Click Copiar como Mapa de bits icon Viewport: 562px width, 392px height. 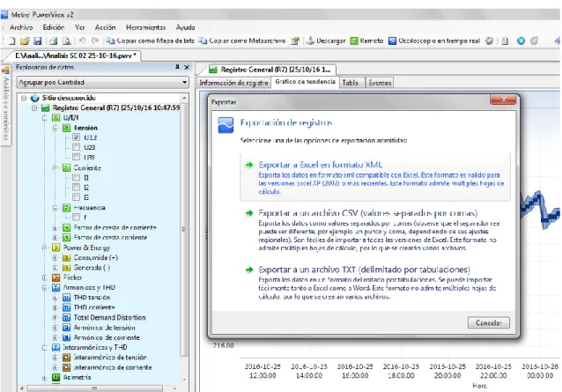(x=110, y=41)
